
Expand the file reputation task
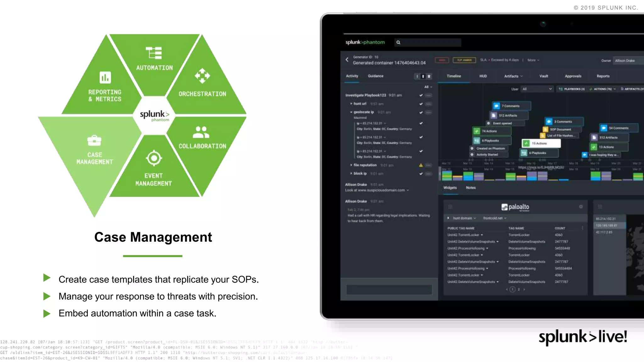(351, 165)
